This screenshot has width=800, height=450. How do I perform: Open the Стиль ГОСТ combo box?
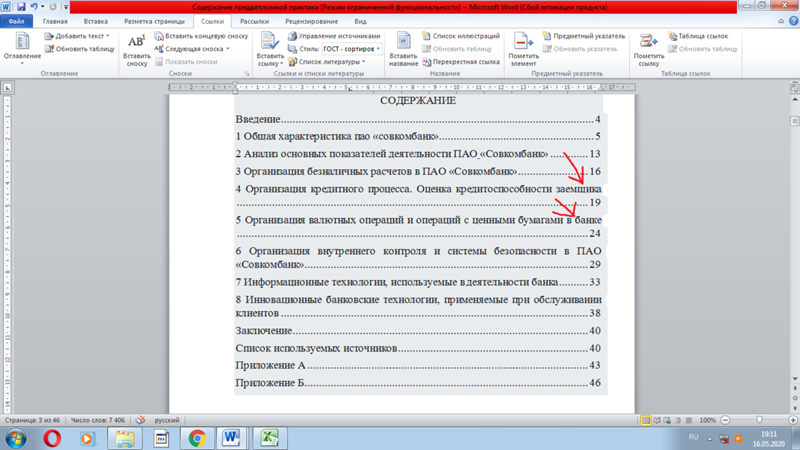[352, 49]
